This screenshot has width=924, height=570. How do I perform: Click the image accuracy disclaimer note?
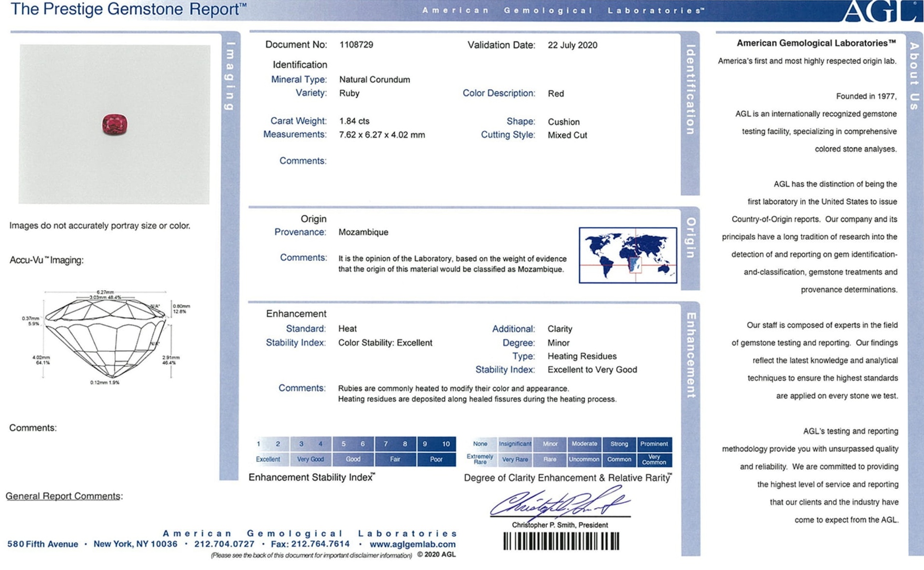(x=100, y=225)
